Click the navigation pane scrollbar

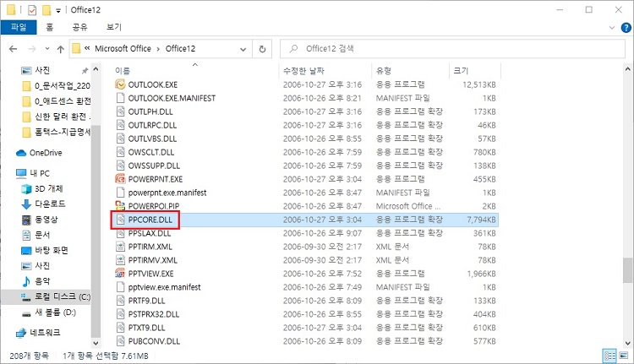coord(96,231)
